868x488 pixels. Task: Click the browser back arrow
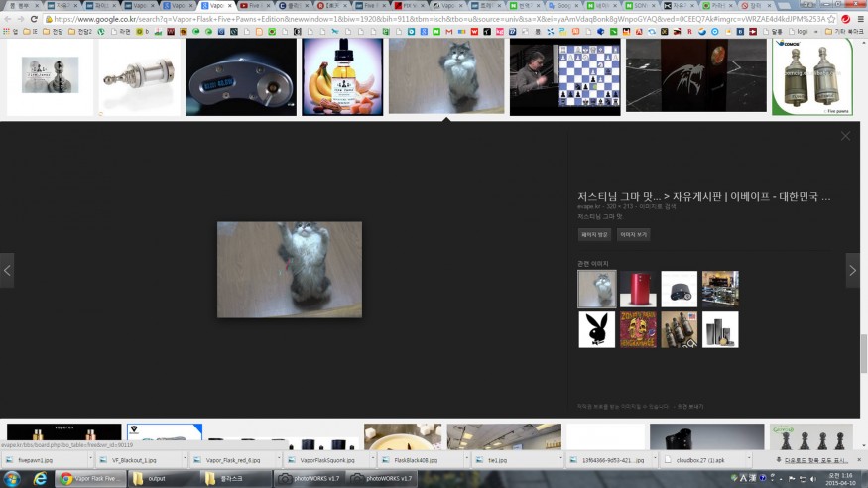pos(8,19)
